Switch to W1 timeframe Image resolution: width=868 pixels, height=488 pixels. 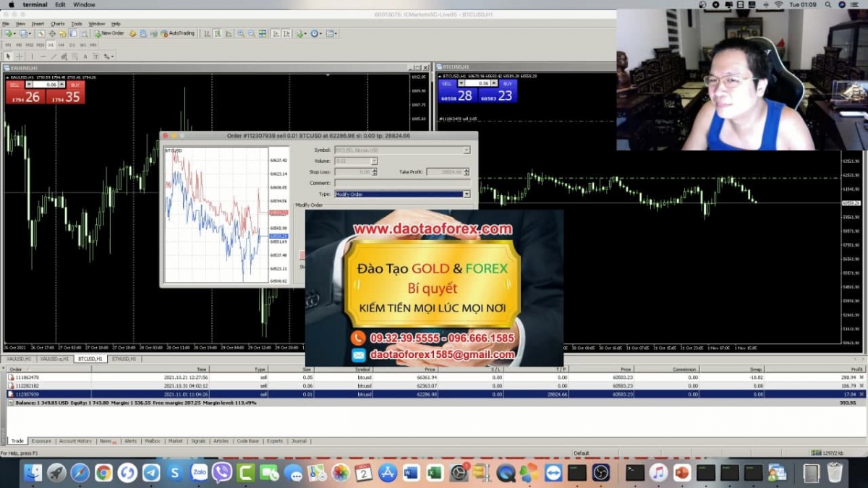(83, 45)
